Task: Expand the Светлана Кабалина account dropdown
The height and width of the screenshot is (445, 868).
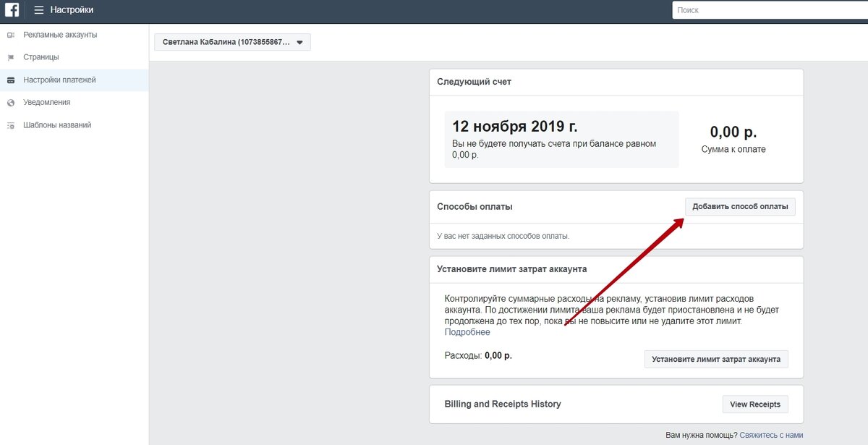Action: (232, 42)
